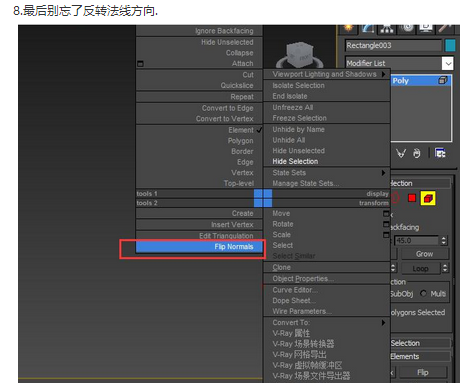Open the Utilities hammer panel tab
Image resolution: width=466 pixels, height=383 pixels.
click(445, 28)
